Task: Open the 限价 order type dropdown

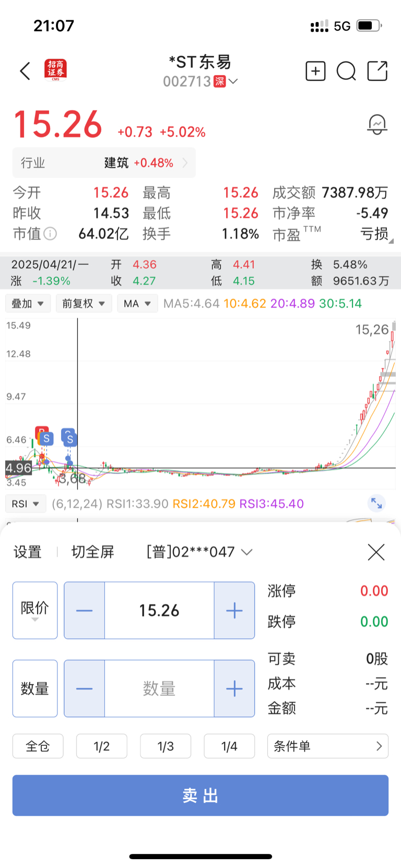Action: [x=35, y=610]
